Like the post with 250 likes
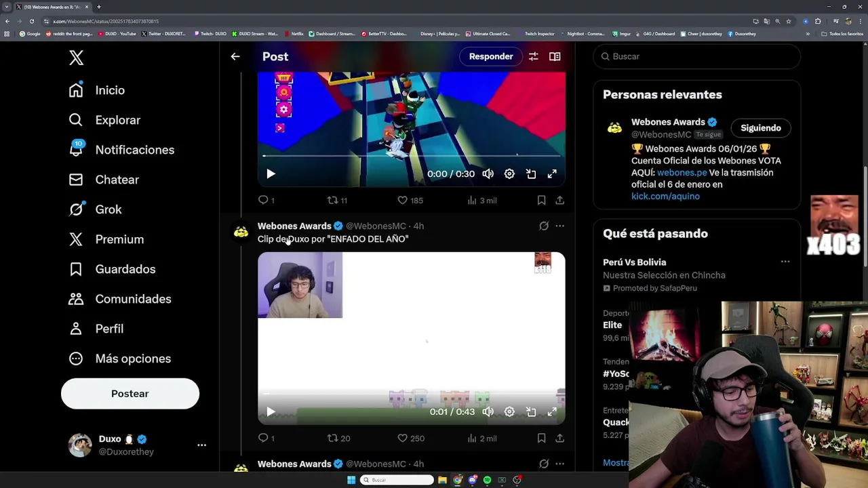The image size is (868, 488). (410, 439)
